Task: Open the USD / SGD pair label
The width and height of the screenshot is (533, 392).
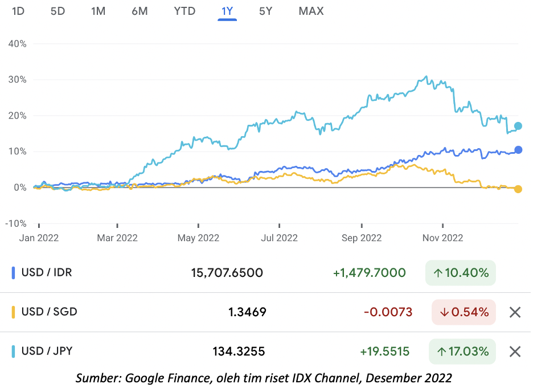Action: 49,312
